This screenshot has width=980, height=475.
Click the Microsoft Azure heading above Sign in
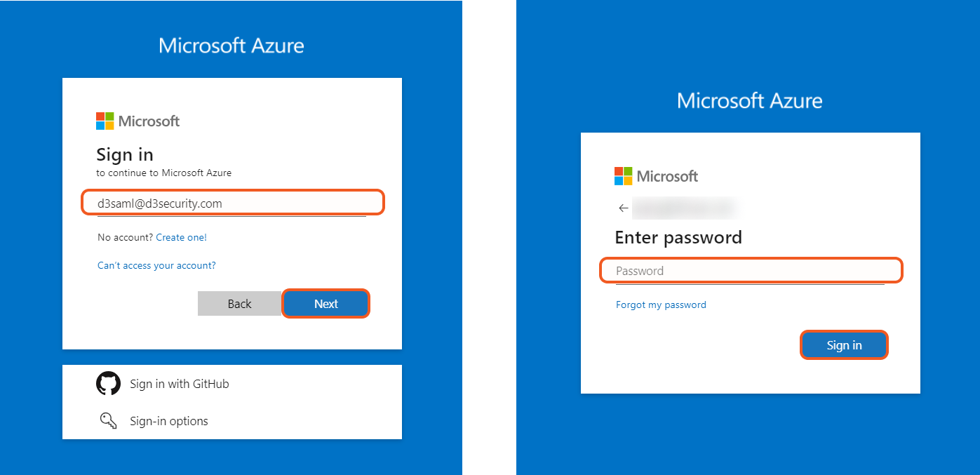pos(231,46)
